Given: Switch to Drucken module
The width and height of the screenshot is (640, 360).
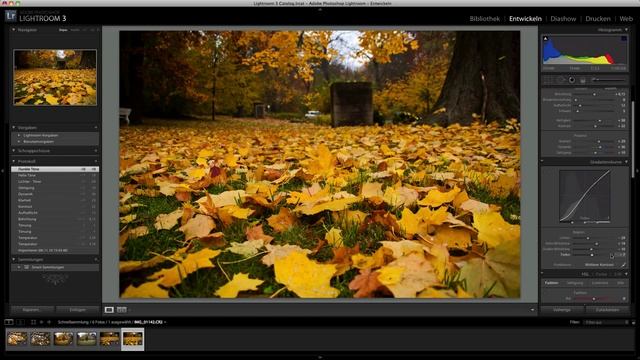Looking at the screenshot, I should click(598, 19).
